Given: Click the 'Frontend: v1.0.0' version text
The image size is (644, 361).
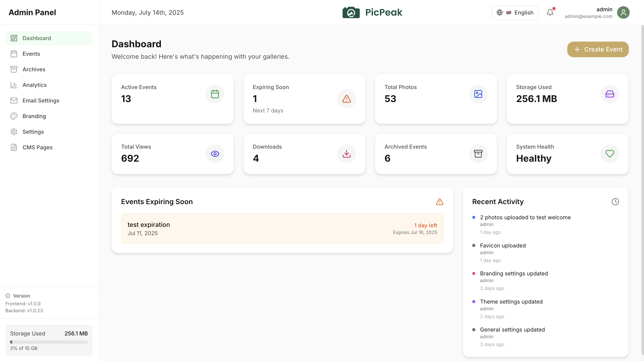Looking at the screenshot, I should pyautogui.click(x=23, y=304).
